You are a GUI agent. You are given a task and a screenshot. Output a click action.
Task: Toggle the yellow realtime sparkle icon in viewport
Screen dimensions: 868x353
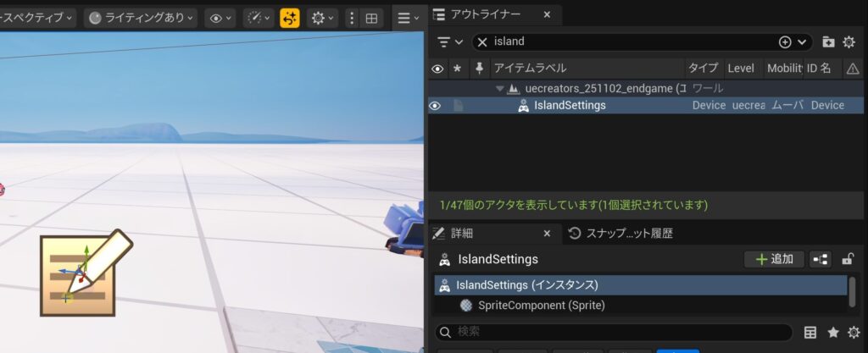pos(290,18)
